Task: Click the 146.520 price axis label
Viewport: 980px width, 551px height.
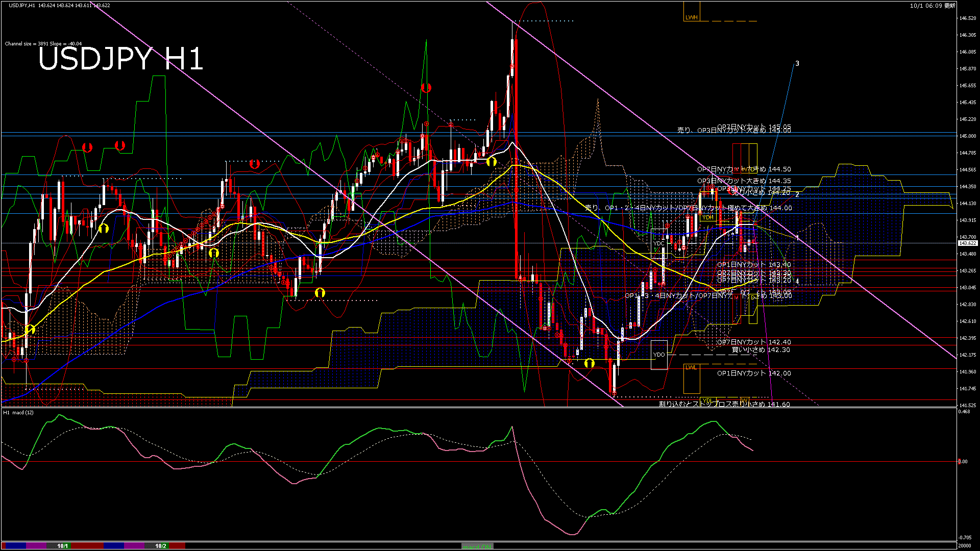Action: 968,18
